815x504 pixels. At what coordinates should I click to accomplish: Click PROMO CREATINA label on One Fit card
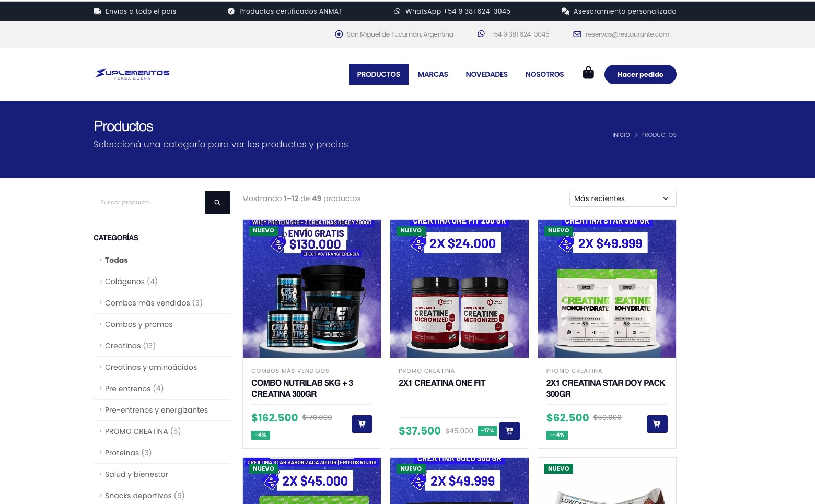[x=427, y=371]
